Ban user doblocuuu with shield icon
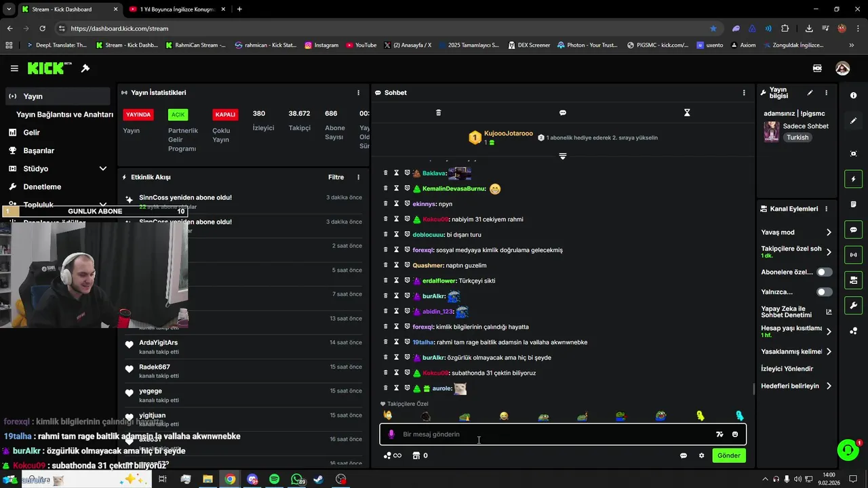Image resolution: width=868 pixels, height=488 pixels. pyautogui.click(x=408, y=235)
